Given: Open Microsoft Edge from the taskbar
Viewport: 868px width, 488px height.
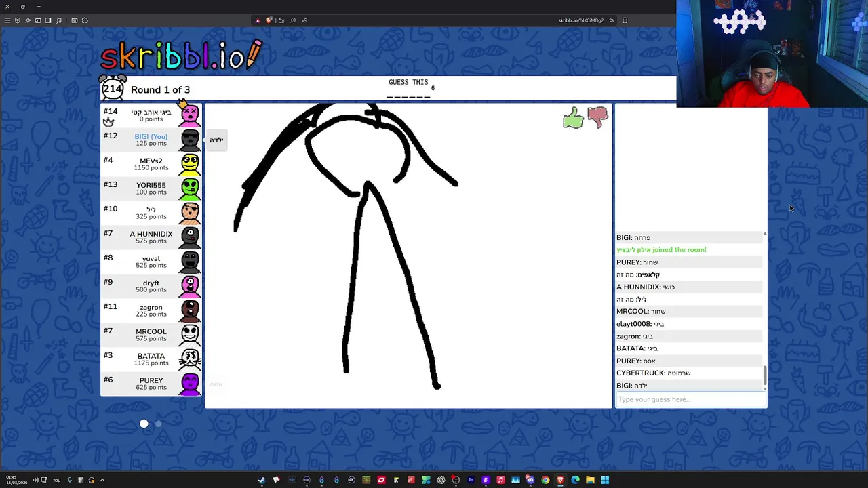Looking at the screenshot, I should [x=575, y=480].
